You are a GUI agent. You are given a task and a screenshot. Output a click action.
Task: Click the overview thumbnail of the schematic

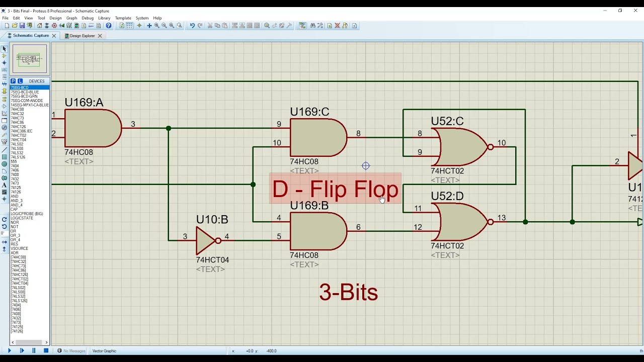(x=30, y=59)
